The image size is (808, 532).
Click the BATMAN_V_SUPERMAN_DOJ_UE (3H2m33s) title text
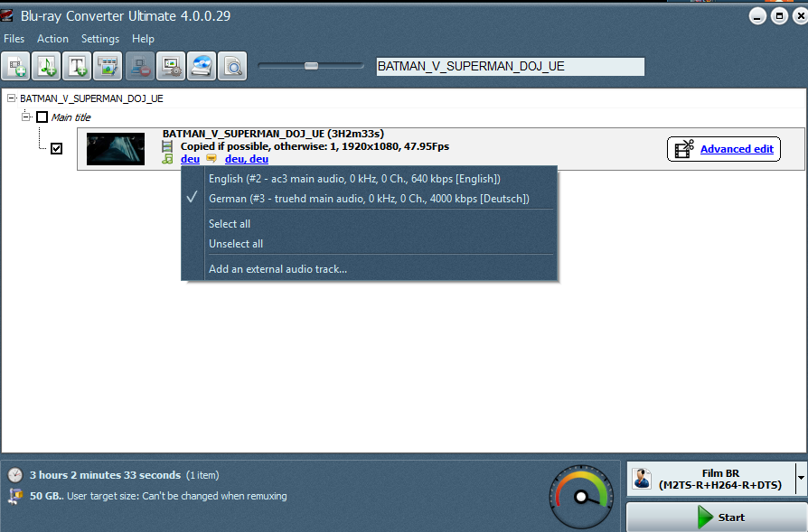[273, 134]
